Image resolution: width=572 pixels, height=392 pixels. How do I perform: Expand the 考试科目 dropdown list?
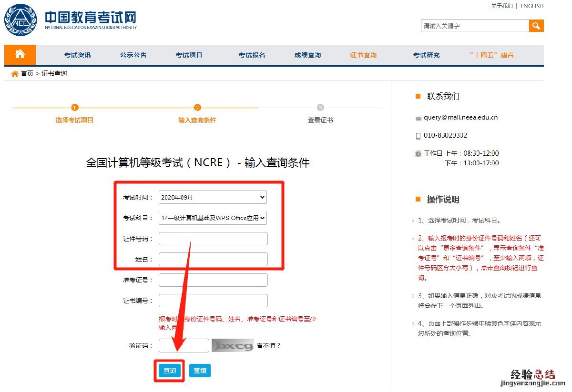click(213, 218)
